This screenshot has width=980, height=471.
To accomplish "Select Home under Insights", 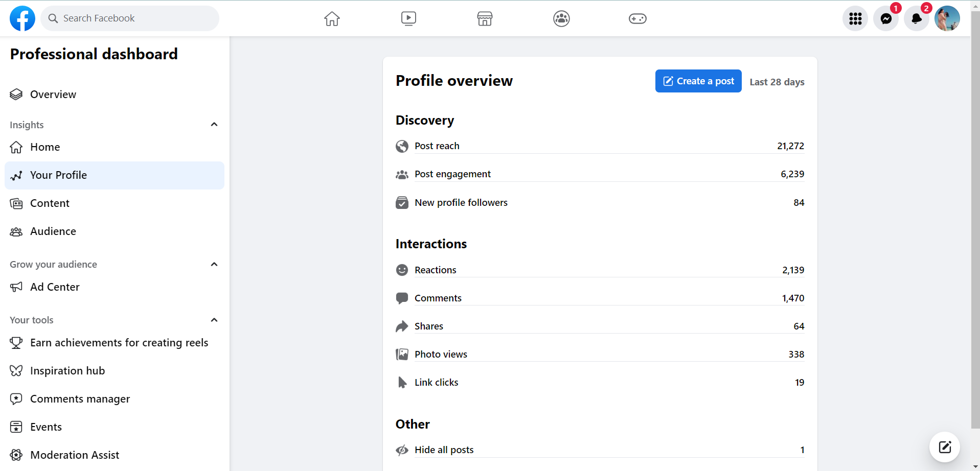I will pyautogui.click(x=115, y=147).
